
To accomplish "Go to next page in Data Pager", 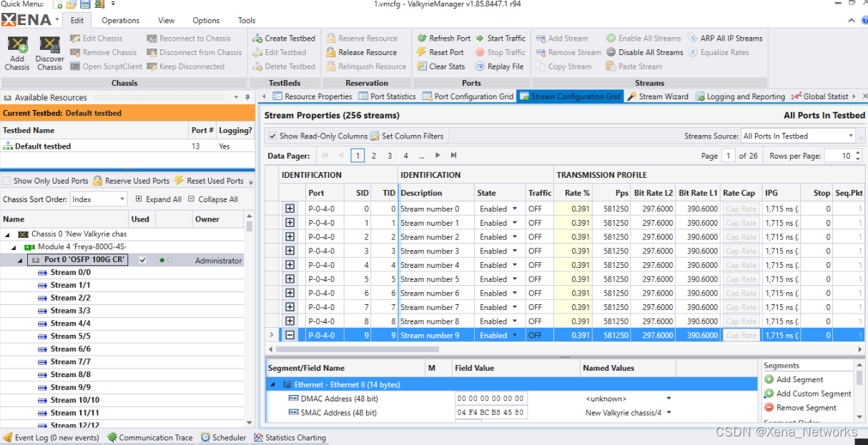I will (438, 156).
